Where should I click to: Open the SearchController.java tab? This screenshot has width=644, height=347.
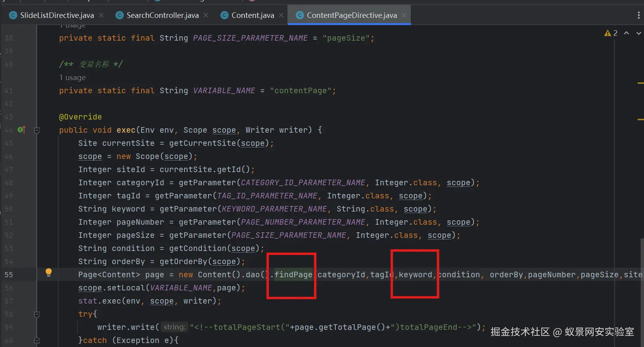[162, 15]
